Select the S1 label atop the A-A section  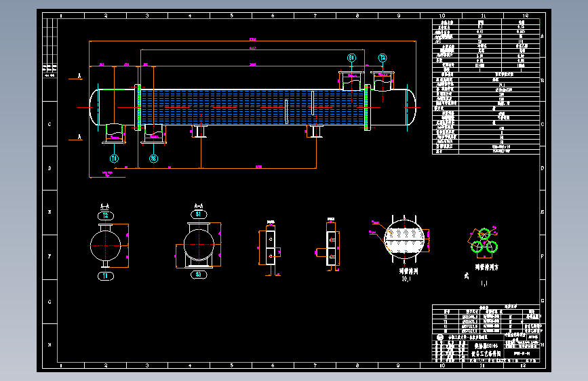[x=199, y=214]
